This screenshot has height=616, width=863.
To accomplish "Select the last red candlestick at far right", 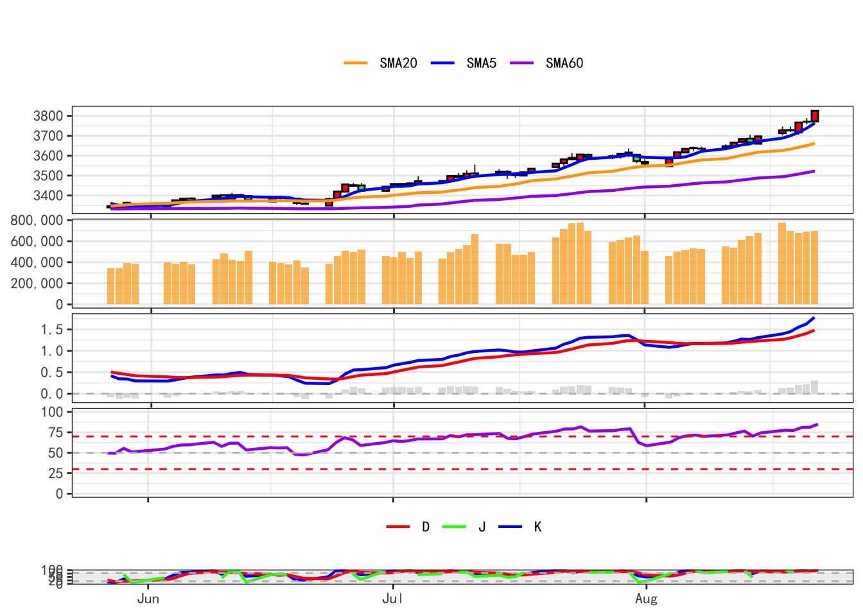I will click(x=815, y=116).
